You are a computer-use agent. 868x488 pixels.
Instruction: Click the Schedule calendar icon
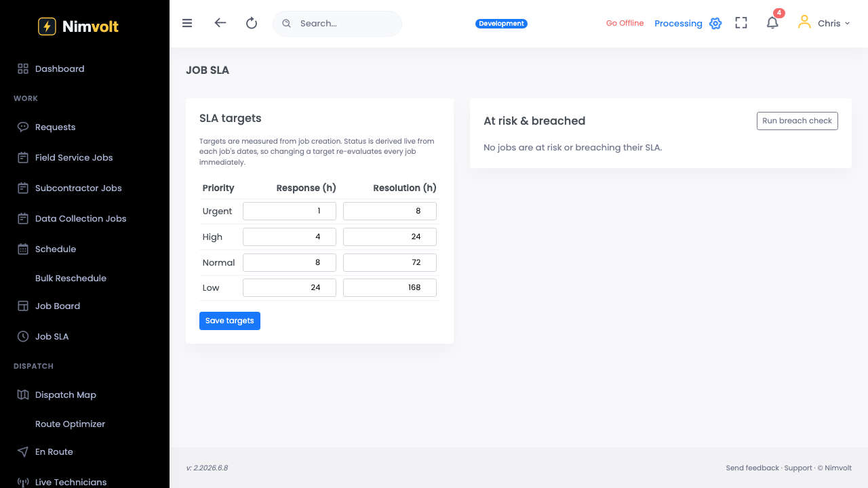[x=23, y=249]
